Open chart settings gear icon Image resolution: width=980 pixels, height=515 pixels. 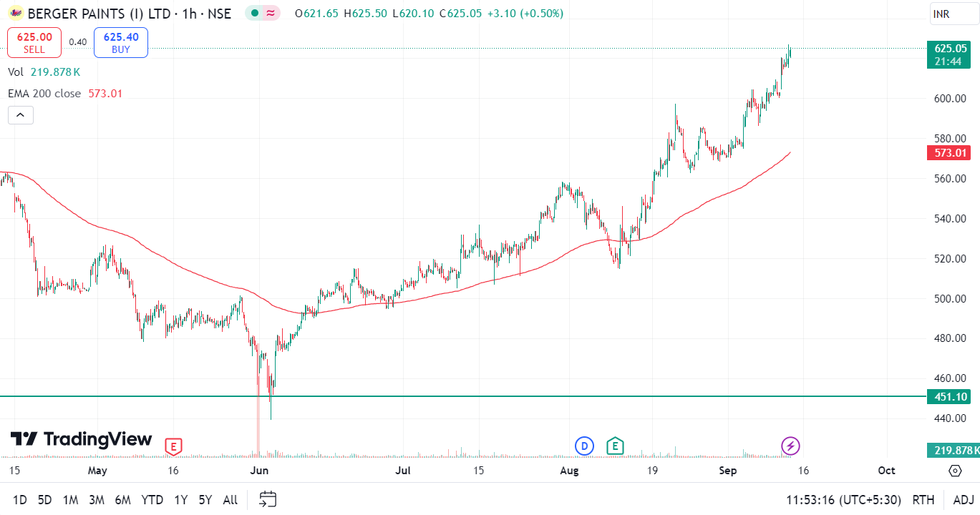955,470
